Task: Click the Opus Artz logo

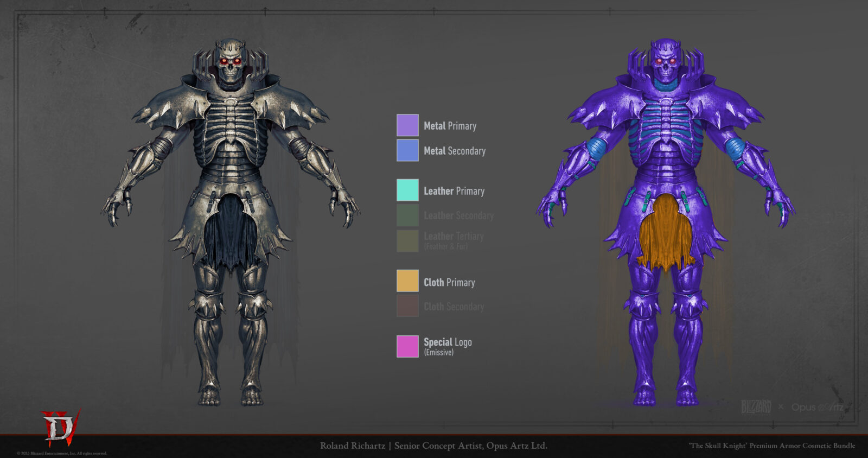Action: (817, 407)
